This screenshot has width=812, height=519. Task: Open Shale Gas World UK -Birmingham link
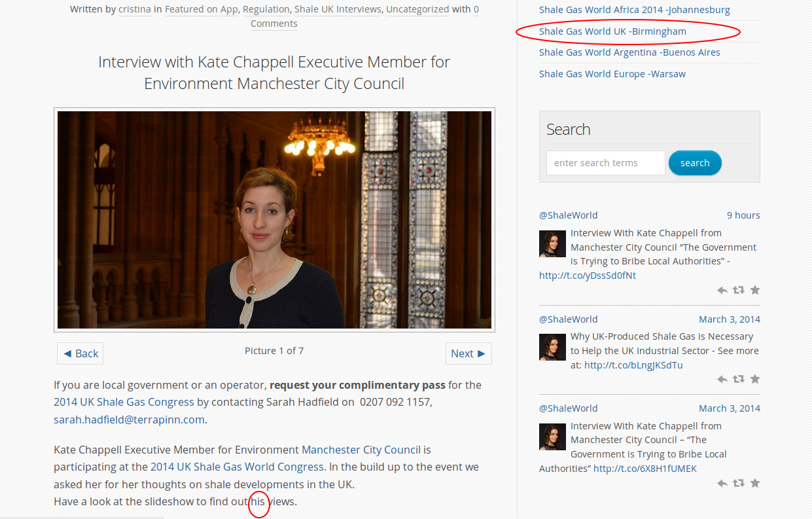coord(612,31)
